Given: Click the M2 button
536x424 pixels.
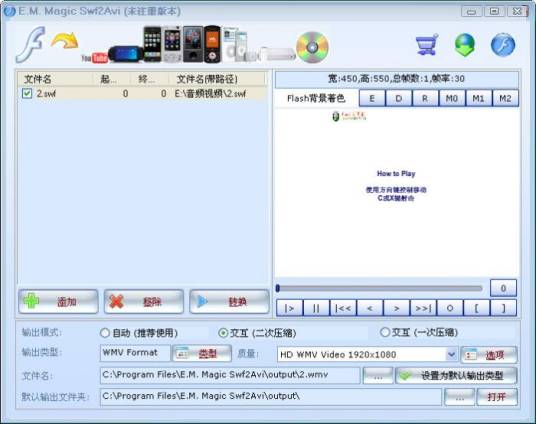Looking at the screenshot, I should pos(505,98).
